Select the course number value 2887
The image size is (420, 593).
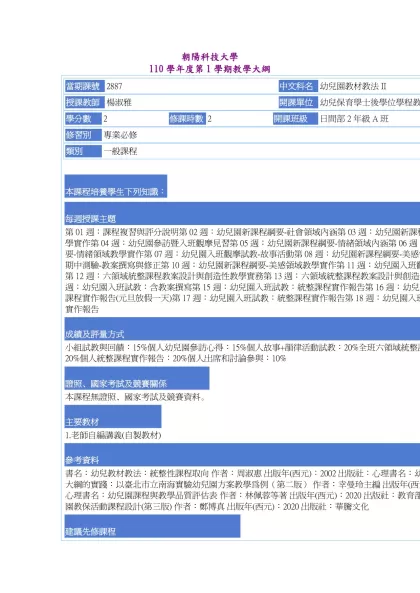point(114,87)
